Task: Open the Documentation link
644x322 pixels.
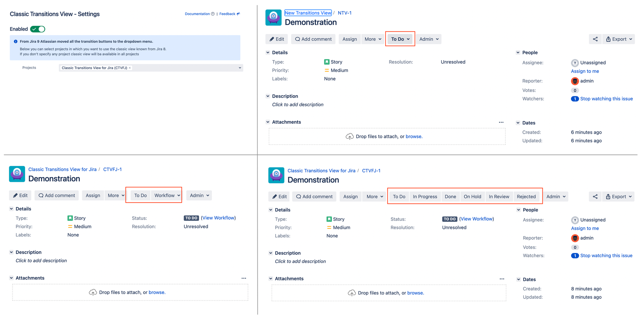Action: [199, 14]
